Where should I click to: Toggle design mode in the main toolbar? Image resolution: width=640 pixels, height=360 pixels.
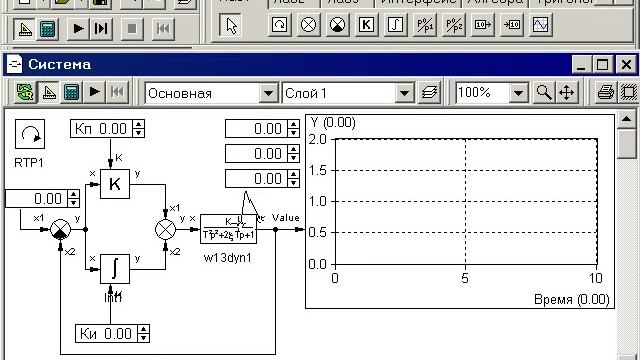pos(25,29)
